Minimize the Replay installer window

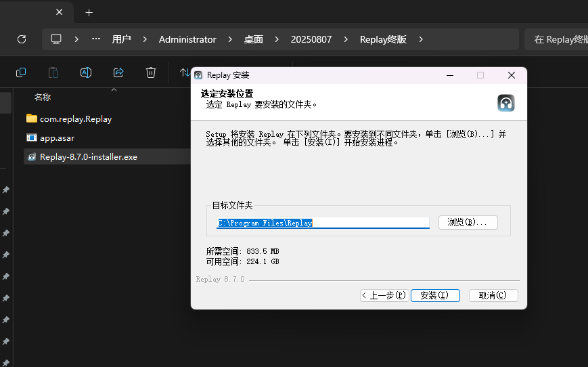450,75
